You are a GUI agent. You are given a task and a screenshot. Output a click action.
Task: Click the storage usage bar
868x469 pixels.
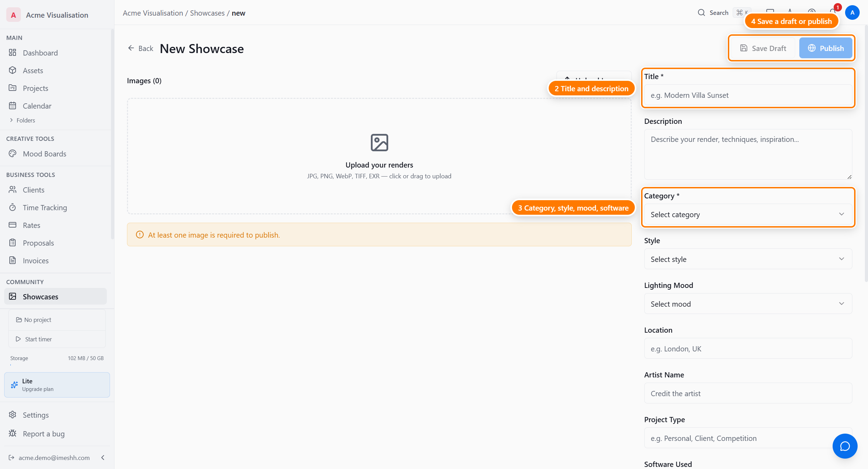click(57, 365)
